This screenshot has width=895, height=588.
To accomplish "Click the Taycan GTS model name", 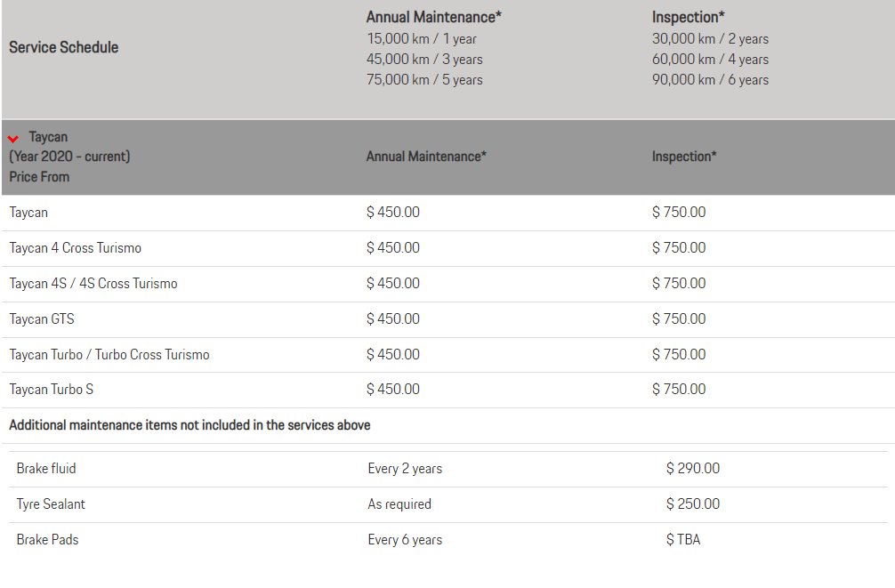I will pyautogui.click(x=42, y=319).
